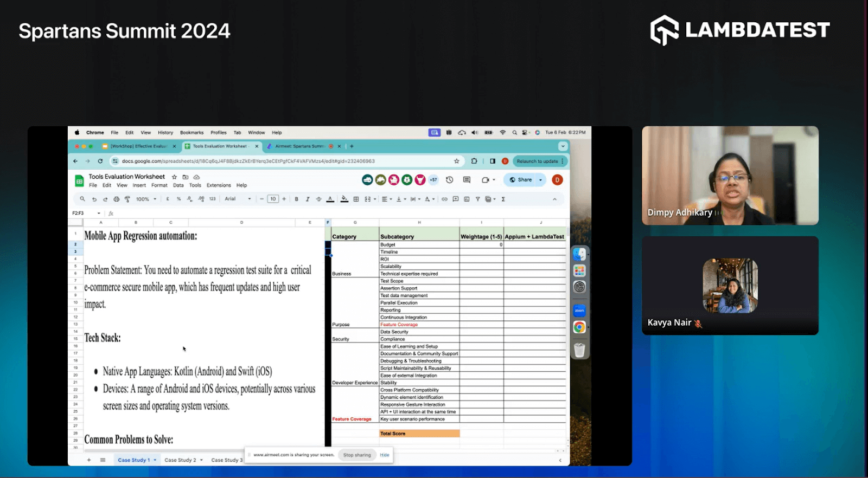The height and width of the screenshot is (478, 868).
Task: Undo the last spreadsheet action
Action: click(x=94, y=199)
